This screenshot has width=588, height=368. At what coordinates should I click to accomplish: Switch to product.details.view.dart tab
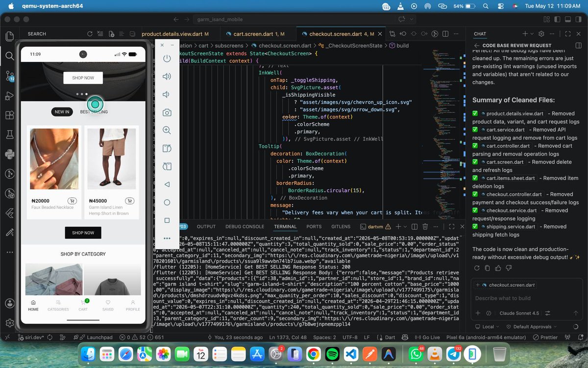175,34
